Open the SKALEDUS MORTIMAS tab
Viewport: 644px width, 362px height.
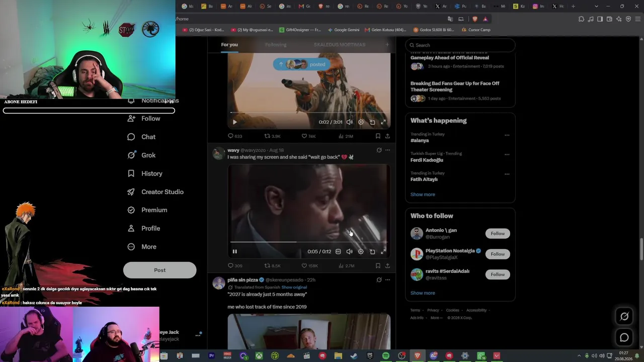(340, 45)
